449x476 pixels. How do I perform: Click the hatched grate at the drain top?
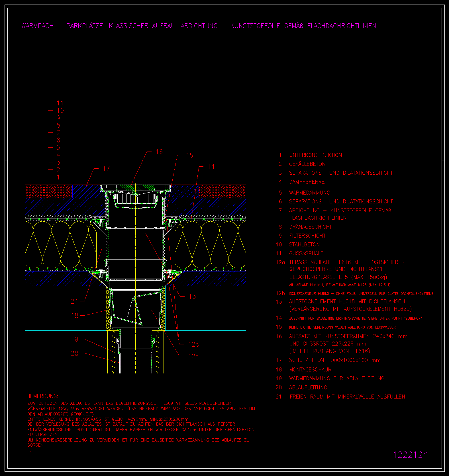(x=135, y=187)
